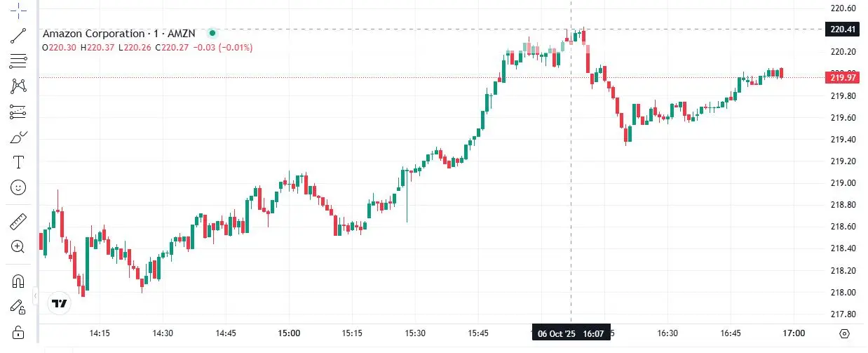Click the 15:00 time axis label

(289, 333)
